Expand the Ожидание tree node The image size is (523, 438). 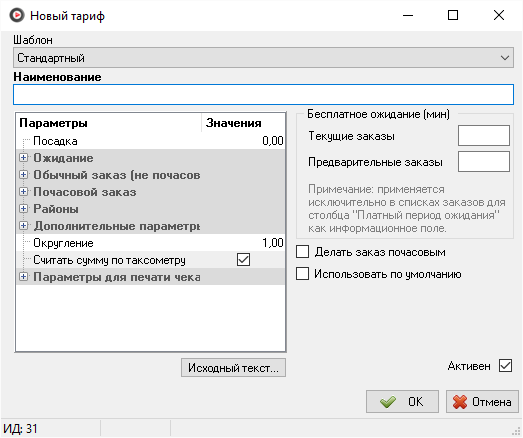coord(23,158)
